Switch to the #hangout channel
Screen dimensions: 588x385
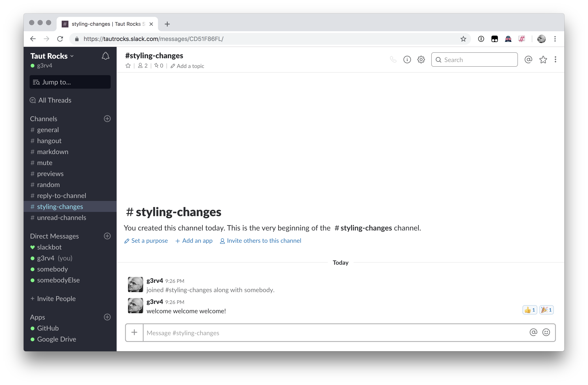[70, 141]
